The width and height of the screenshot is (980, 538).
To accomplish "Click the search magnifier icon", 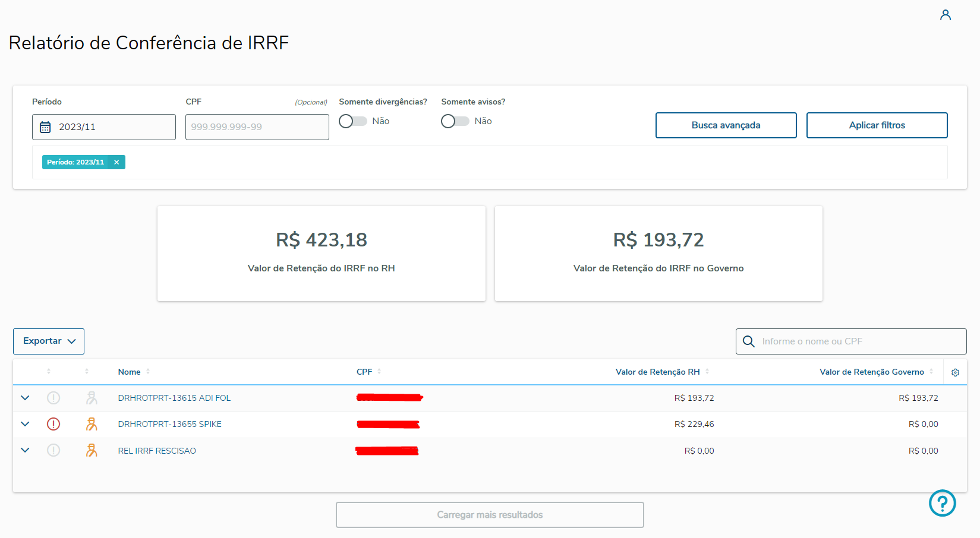I will point(749,341).
